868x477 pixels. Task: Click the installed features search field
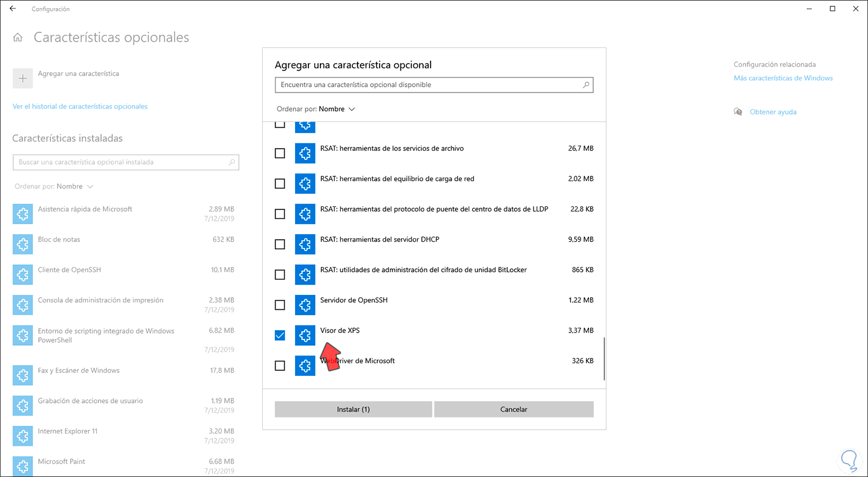click(122, 162)
